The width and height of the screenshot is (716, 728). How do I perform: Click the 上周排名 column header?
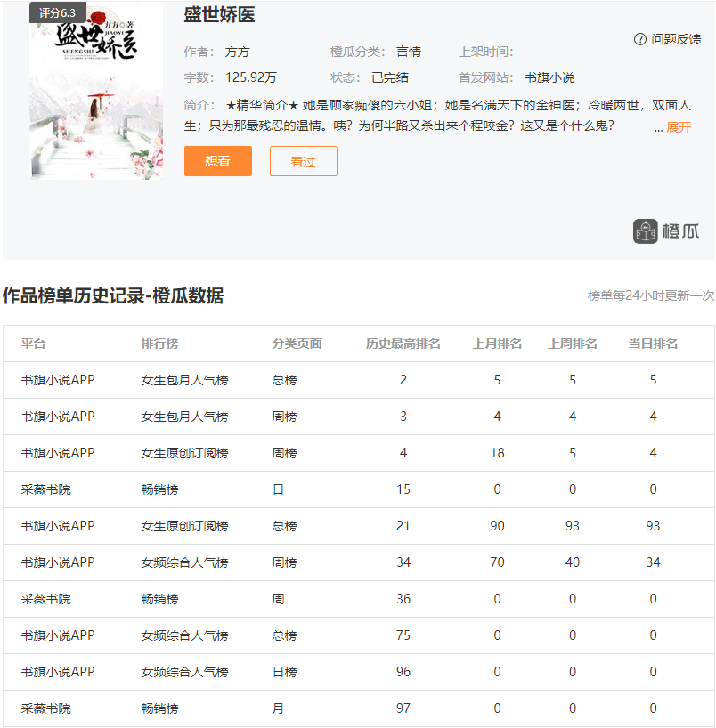point(573,344)
